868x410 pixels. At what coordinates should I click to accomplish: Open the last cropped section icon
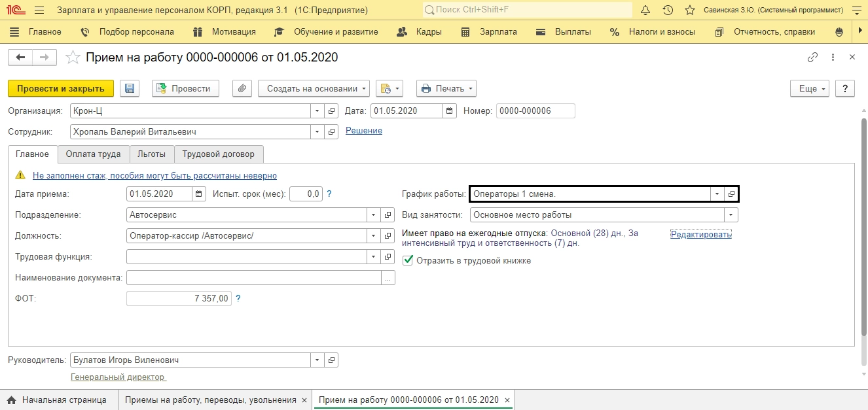(x=840, y=31)
